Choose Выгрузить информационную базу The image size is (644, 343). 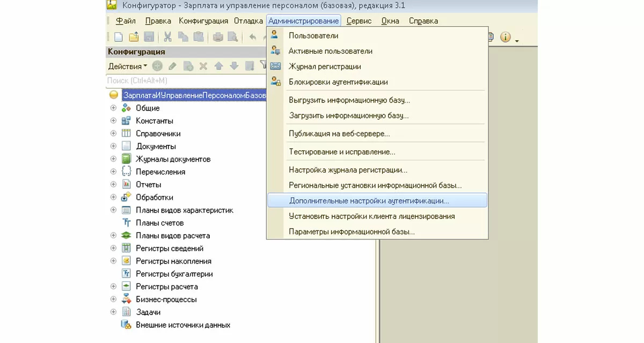[x=349, y=100]
